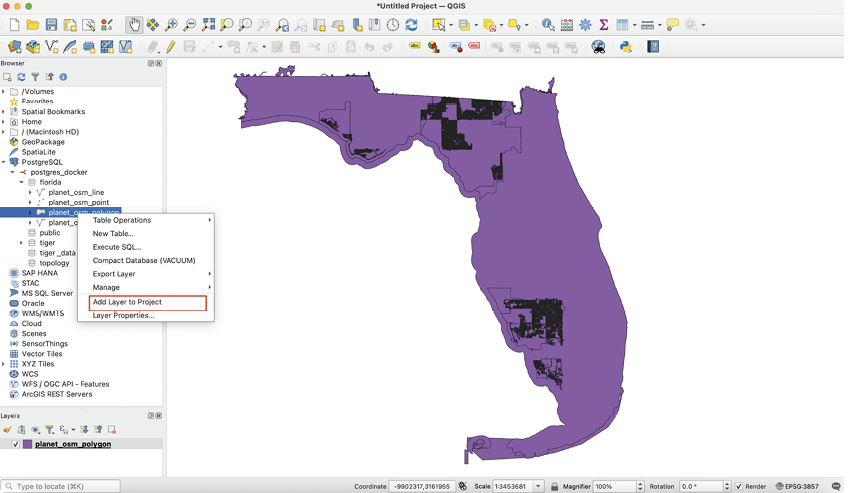Choose New Table... from context menu
858x493 pixels.
click(146, 234)
